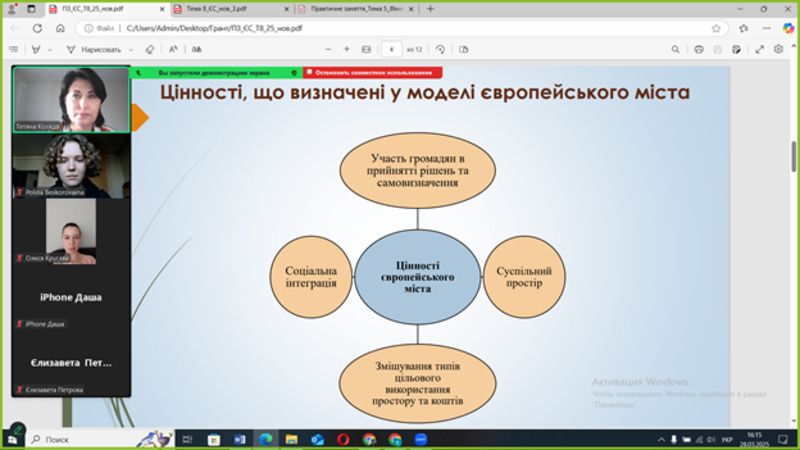Open the Copilot icon
The image size is (800, 450).
pyautogui.click(x=788, y=29)
